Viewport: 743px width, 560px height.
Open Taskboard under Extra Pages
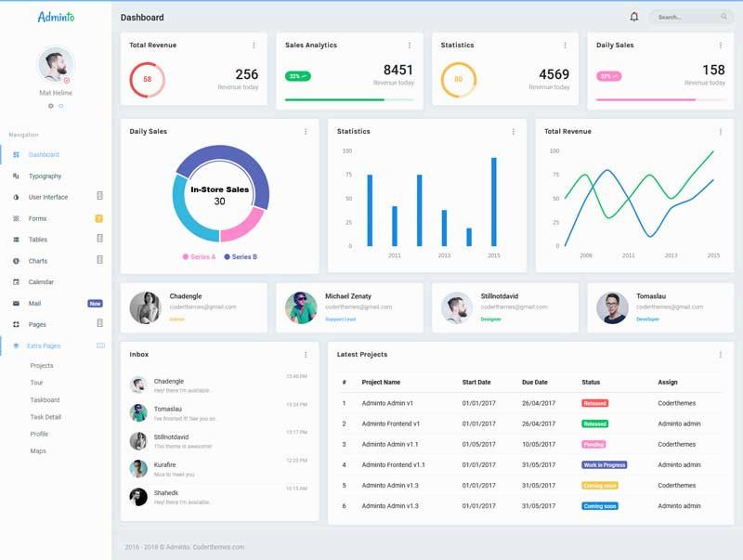pos(45,399)
